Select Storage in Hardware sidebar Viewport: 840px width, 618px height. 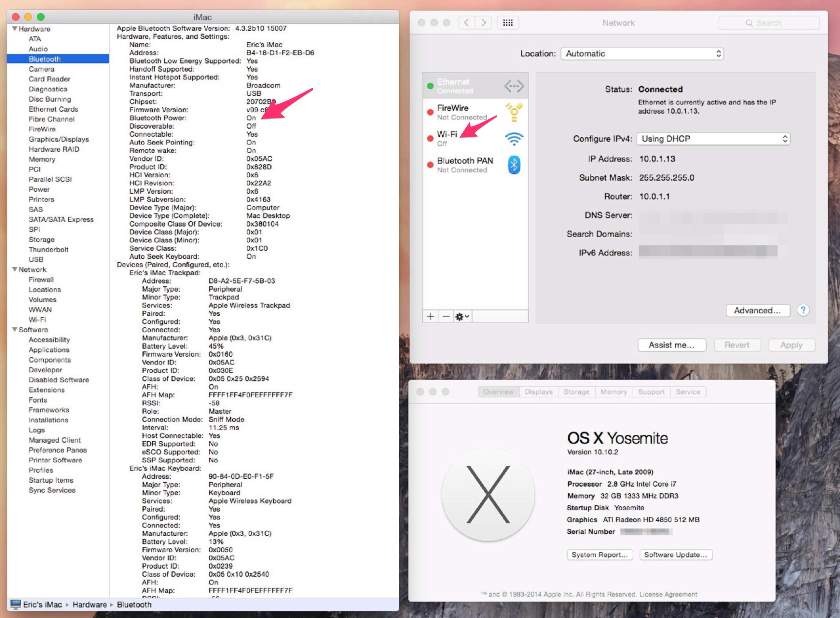(41, 239)
